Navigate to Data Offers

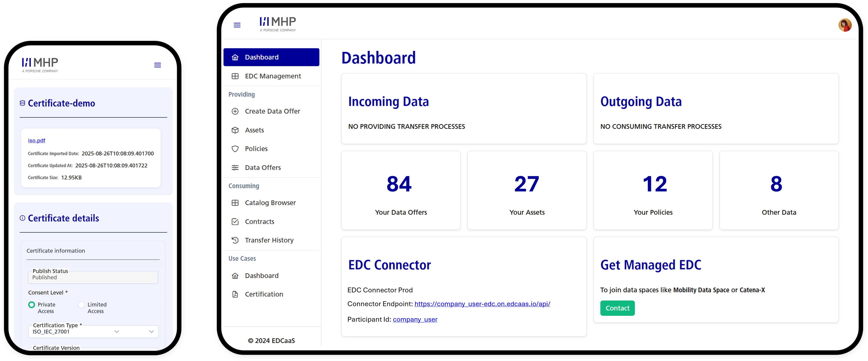click(271, 167)
